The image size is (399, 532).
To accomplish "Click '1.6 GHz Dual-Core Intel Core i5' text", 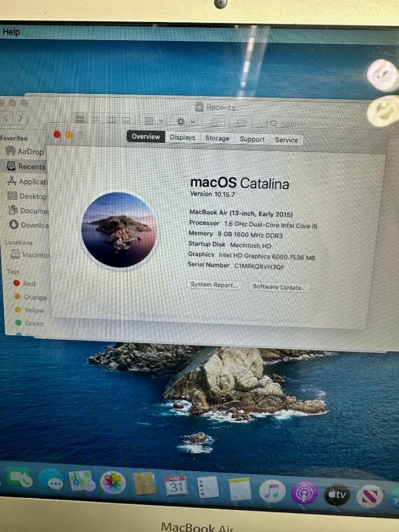I will coord(270,225).
